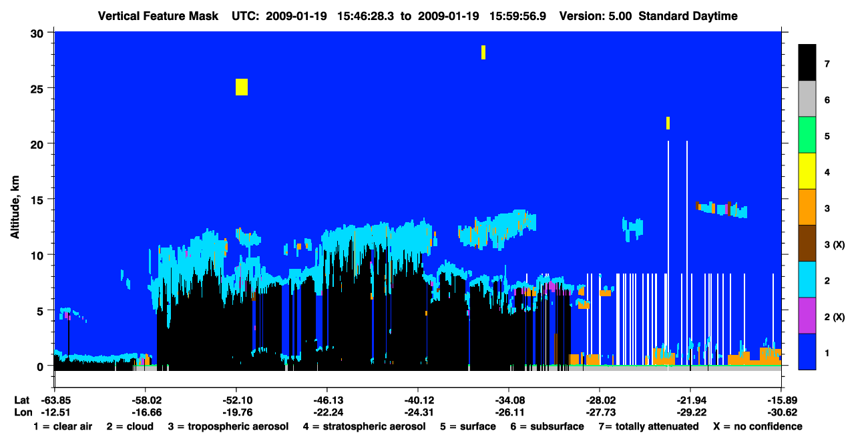This screenshot has height=445, width=868.
Task: Click the orange colorbar segment labeled 3
Action: (807, 207)
